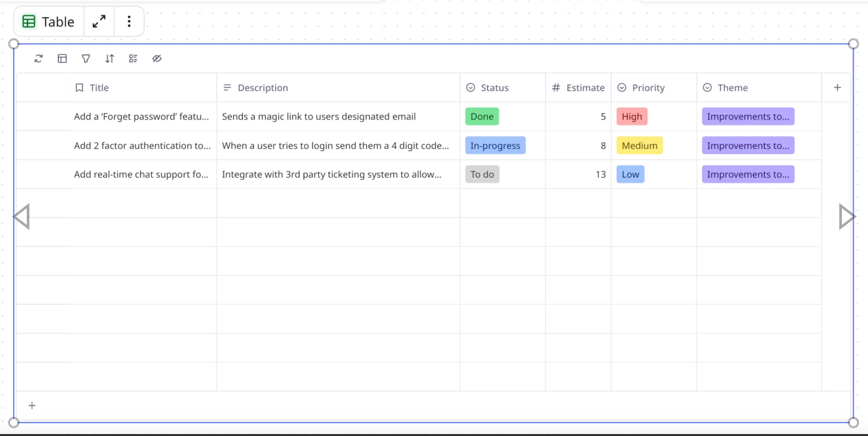The width and height of the screenshot is (868, 436).
Task: Click the sync refresh icon
Action: point(38,59)
